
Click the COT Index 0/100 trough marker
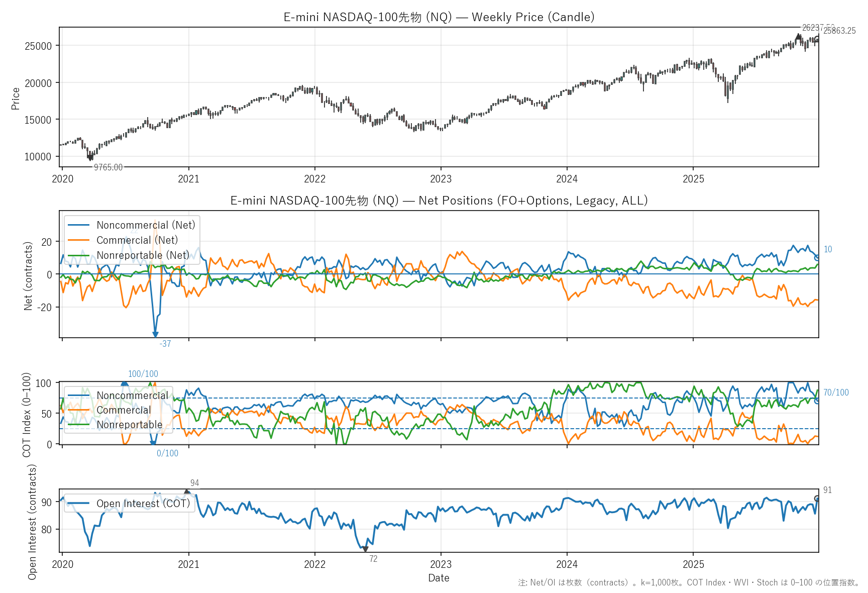[153, 443]
